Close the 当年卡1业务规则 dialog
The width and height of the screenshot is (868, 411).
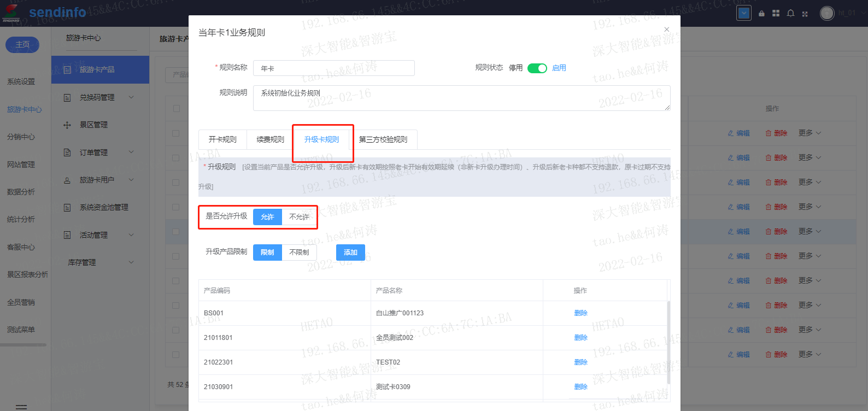pos(666,30)
